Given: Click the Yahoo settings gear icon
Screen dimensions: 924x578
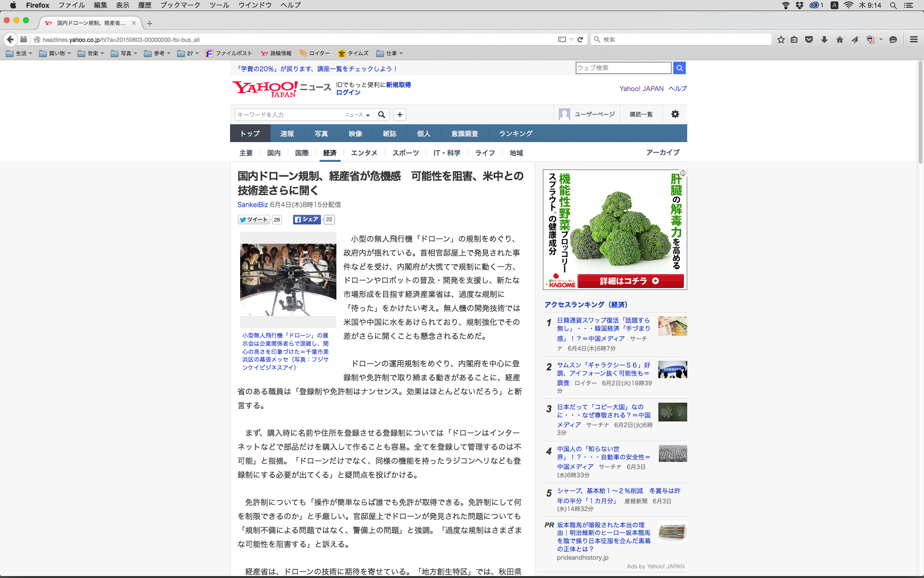Looking at the screenshot, I should [675, 114].
